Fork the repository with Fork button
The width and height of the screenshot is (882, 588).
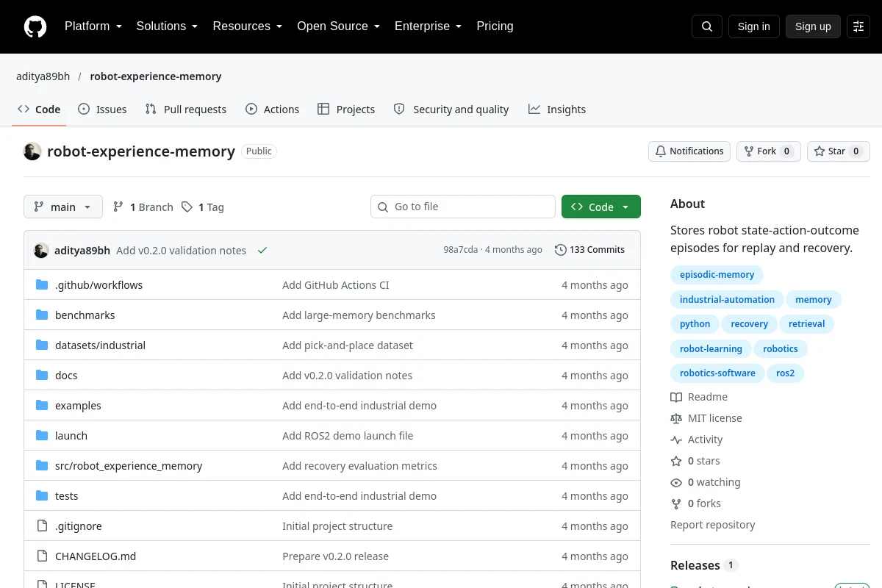click(768, 151)
